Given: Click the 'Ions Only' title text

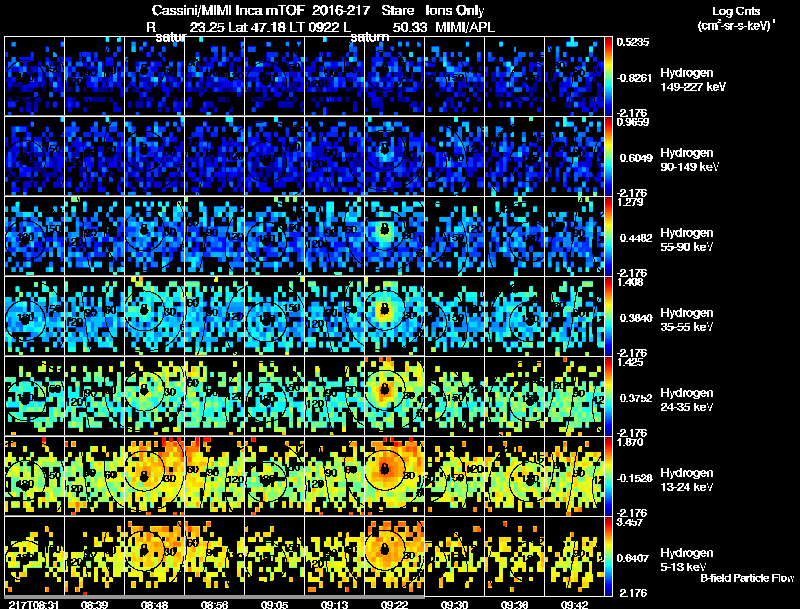Looking at the screenshot, I should [455, 10].
